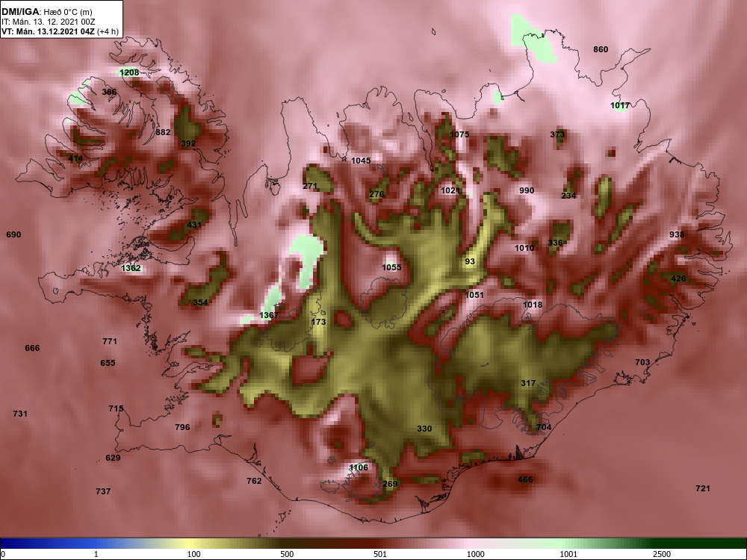747x560 pixels.
Task: Select the 269 map value
Action: 390,485
